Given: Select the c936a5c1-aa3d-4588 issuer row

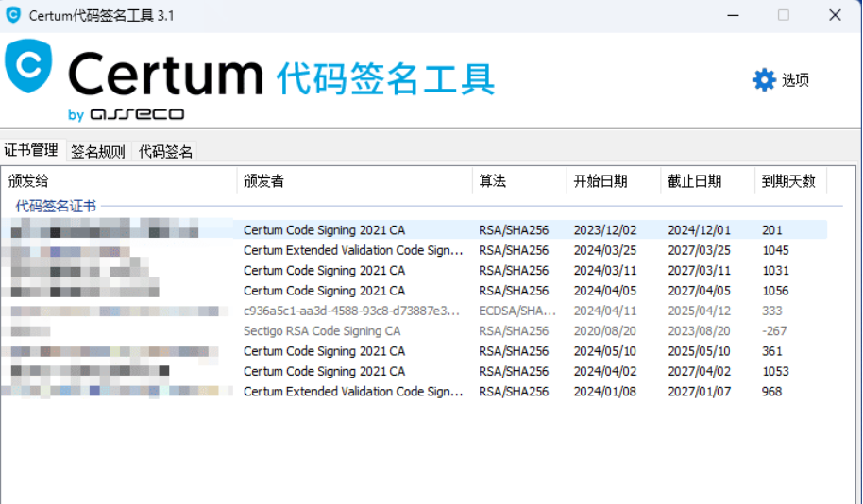Looking at the screenshot, I should pos(414,311).
